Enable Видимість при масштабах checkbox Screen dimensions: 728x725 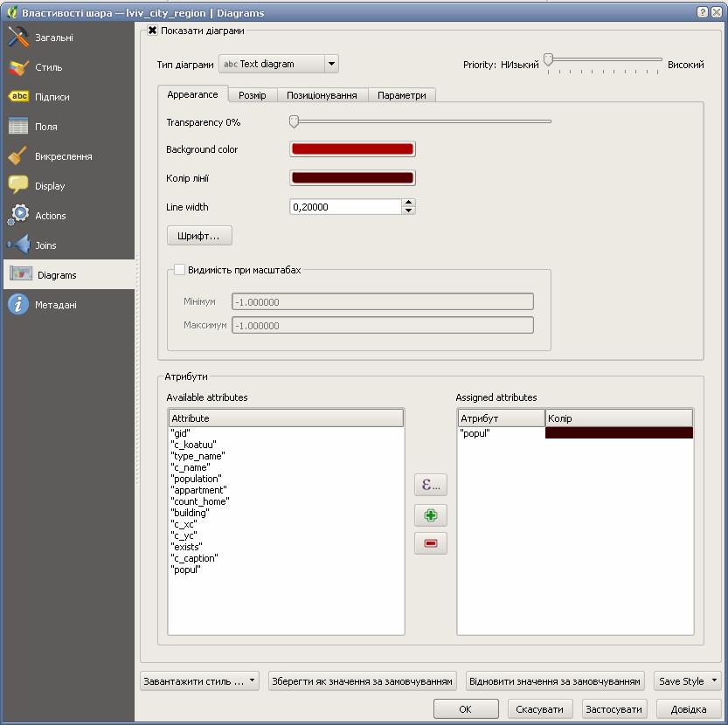(180, 270)
